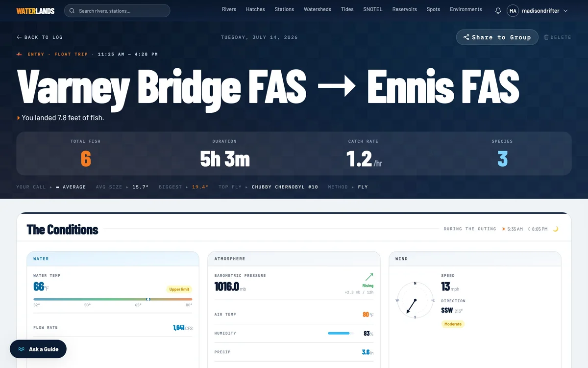Click the water temp gradient bar marker
The image size is (588, 368).
coord(148,299)
